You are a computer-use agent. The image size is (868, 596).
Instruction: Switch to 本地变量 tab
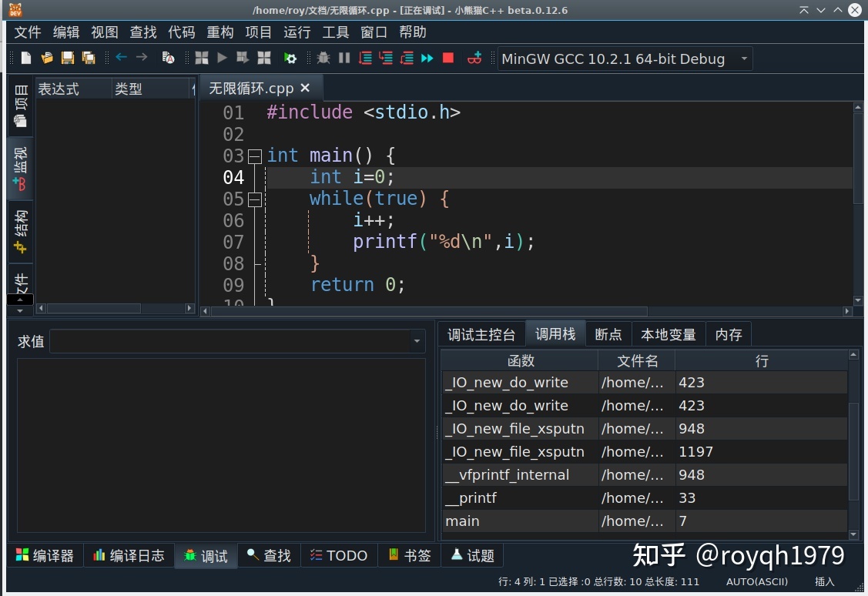pyautogui.click(x=669, y=335)
